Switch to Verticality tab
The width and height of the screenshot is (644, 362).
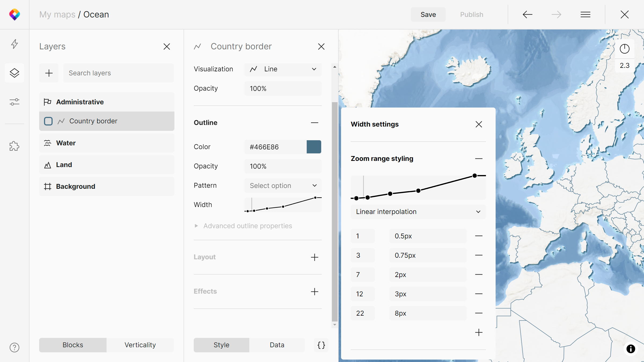click(x=140, y=345)
